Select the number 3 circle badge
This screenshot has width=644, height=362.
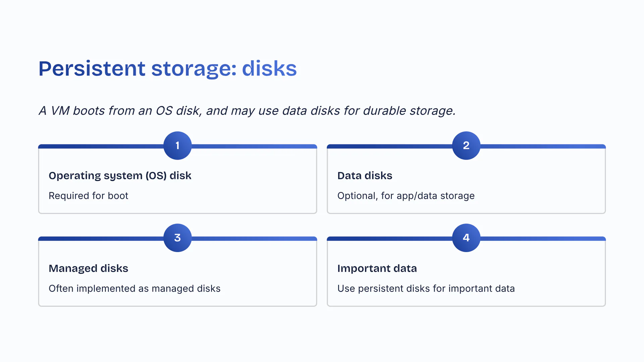tap(177, 238)
